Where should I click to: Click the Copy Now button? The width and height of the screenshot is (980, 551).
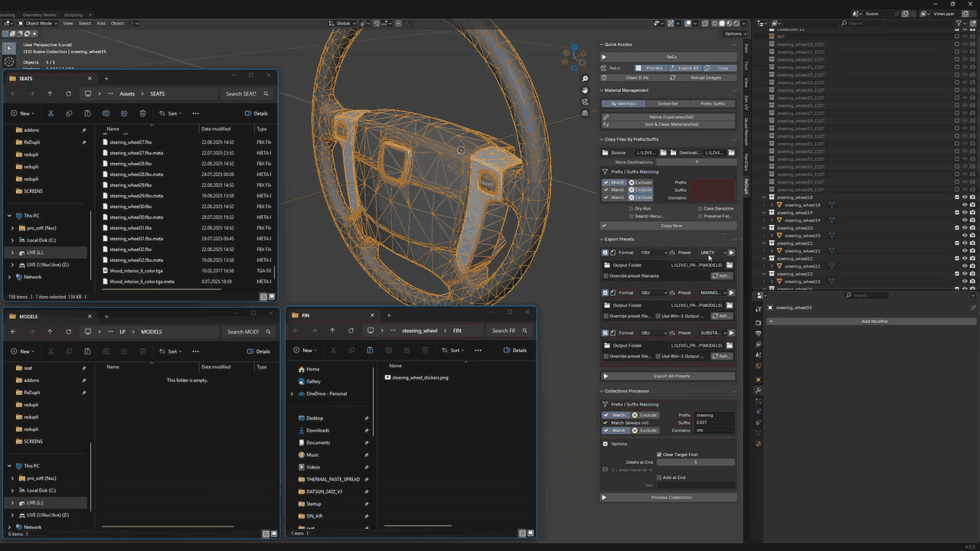coord(668,226)
